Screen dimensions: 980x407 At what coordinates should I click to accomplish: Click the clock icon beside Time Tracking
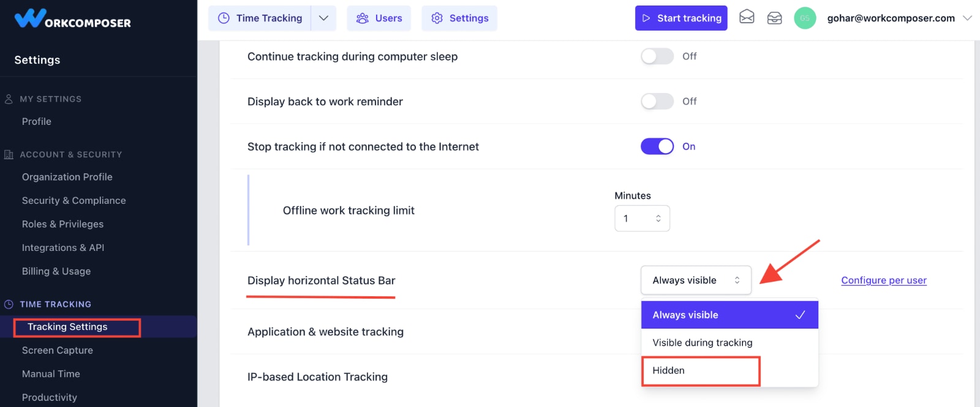pos(222,18)
